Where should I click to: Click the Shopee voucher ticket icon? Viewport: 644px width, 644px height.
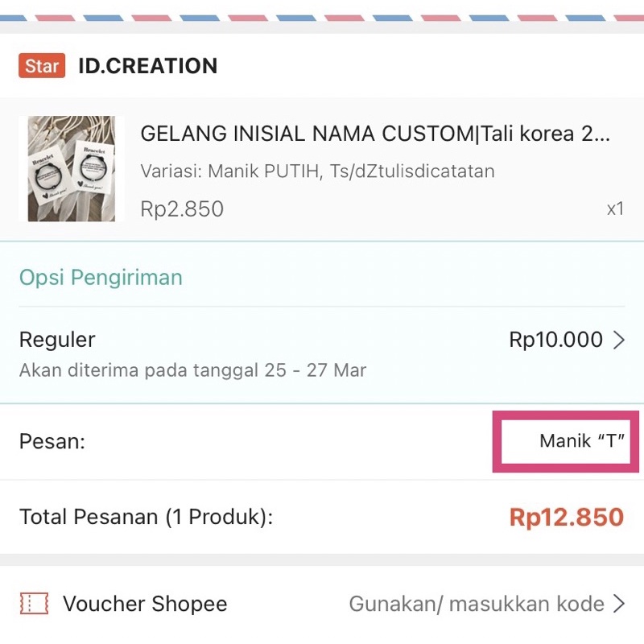click(x=34, y=604)
